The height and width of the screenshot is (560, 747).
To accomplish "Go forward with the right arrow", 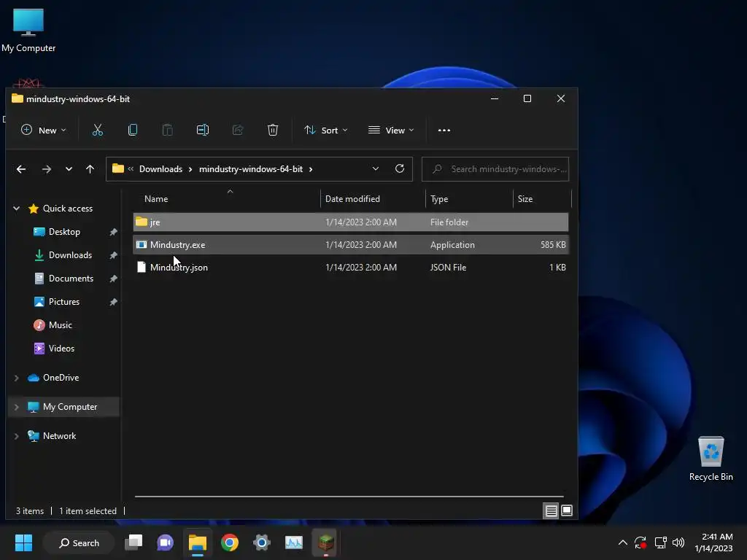I will pyautogui.click(x=46, y=169).
